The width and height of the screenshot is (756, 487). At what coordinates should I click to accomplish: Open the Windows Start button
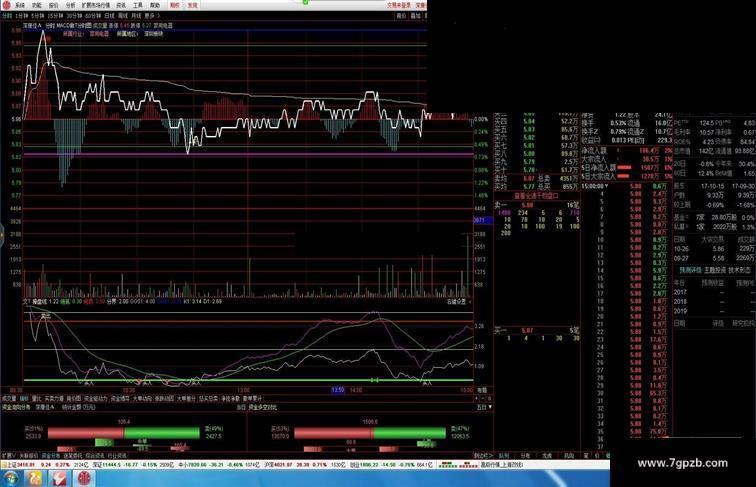click(11, 478)
